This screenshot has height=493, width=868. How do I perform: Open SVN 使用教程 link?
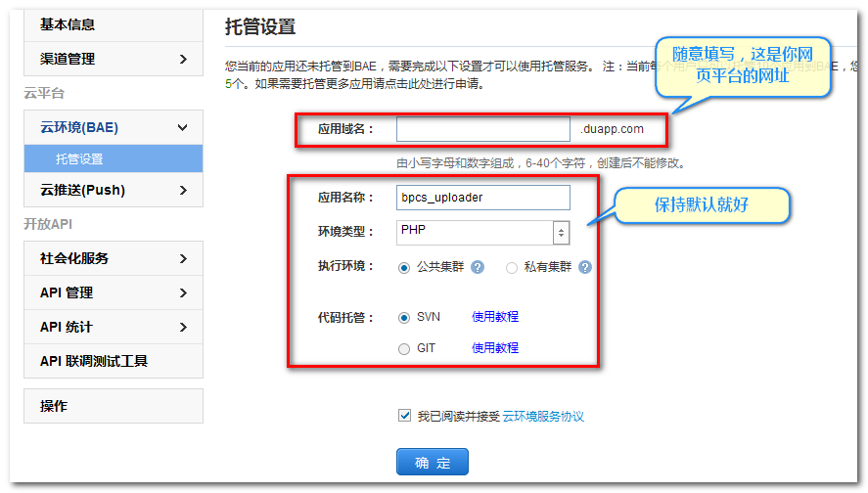pyautogui.click(x=495, y=317)
